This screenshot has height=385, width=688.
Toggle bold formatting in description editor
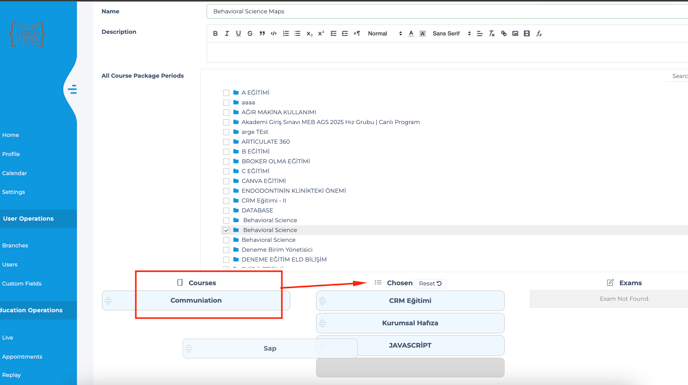coord(215,33)
